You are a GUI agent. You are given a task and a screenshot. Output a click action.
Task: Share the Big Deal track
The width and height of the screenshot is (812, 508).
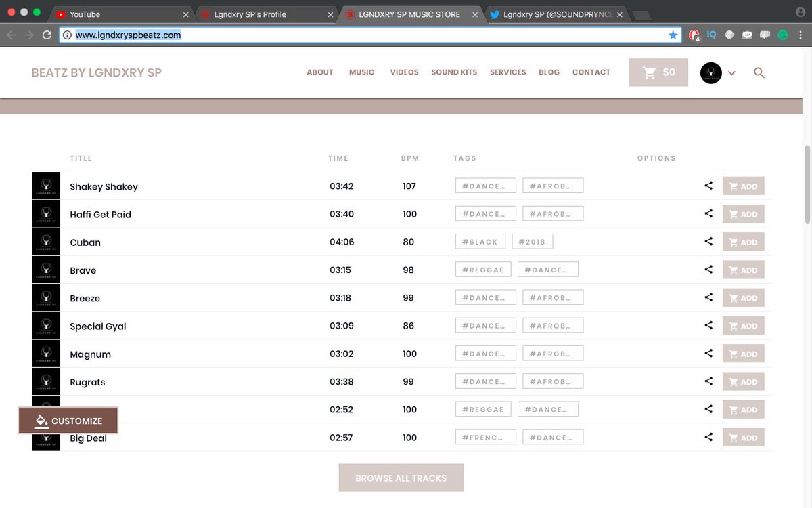click(708, 438)
